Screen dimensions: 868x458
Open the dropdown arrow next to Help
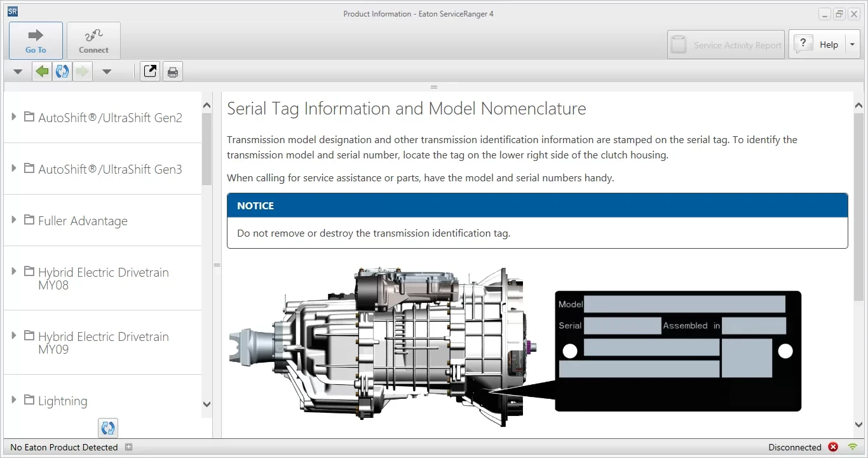(x=852, y=45)
